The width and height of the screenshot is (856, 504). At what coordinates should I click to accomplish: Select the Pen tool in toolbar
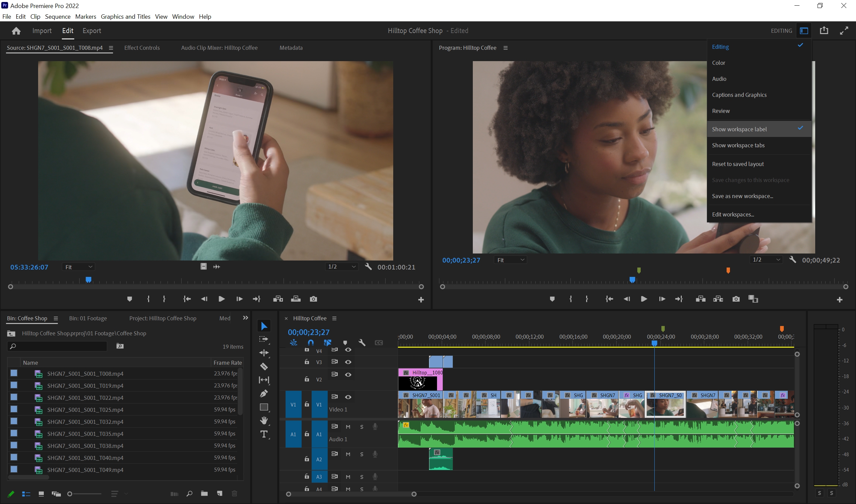coord(264,393)
